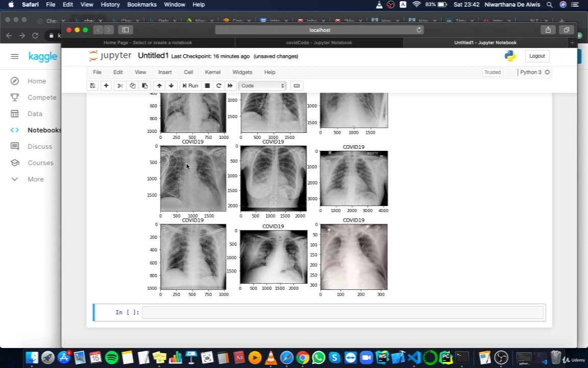Click the Jupyter logo

point(110,56)
